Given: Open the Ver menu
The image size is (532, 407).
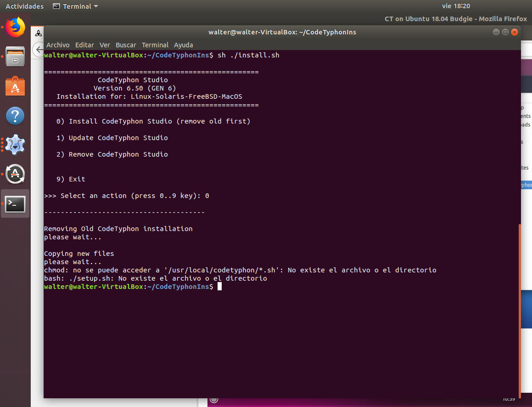Looking at the screenshot, I should click(x=105, y=45).
